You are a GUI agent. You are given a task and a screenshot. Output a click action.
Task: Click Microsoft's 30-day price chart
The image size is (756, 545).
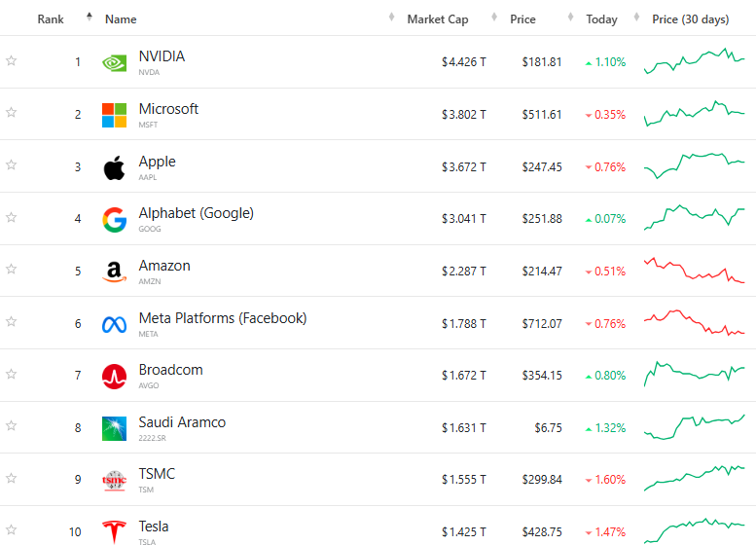(694, 115)
